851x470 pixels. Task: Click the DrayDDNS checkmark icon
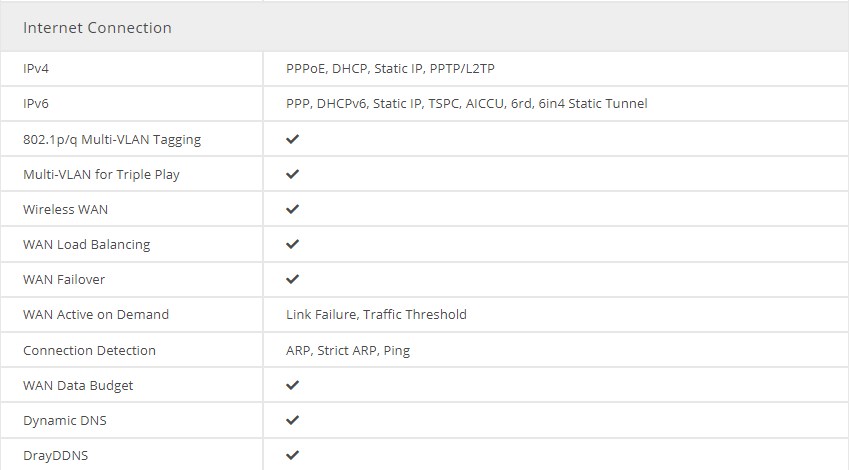click(293, 455)
